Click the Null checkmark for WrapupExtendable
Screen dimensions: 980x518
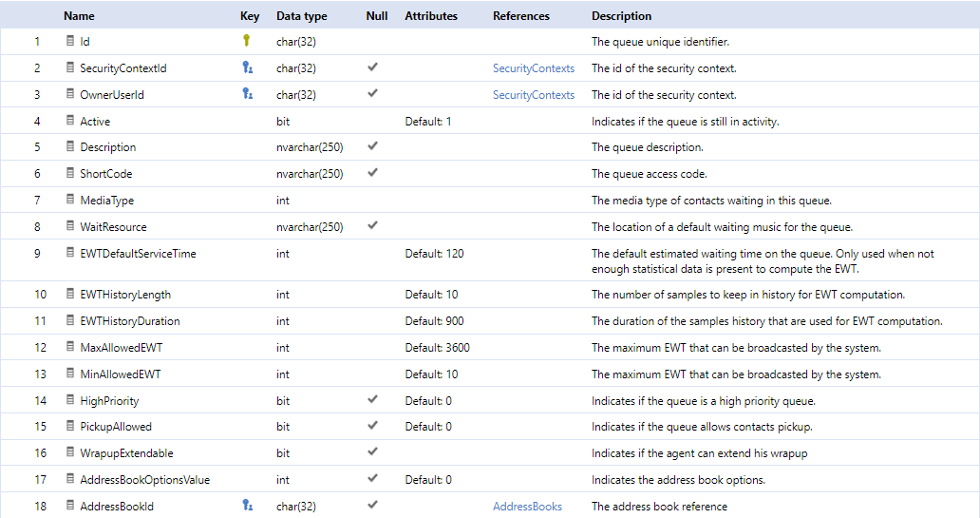pos(372,451)
